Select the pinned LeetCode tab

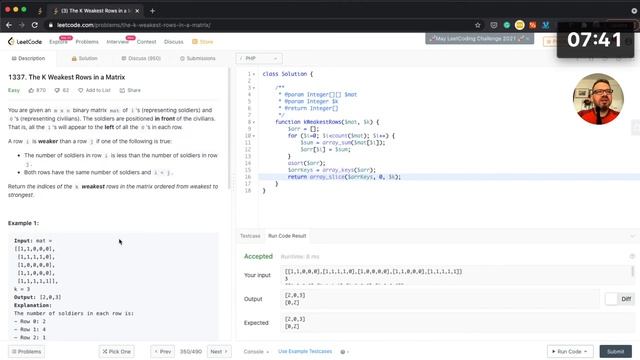[40, 11]
